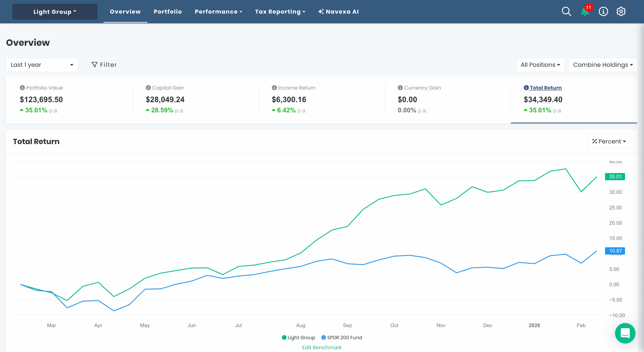Expand the All Positions dropdown

pos(540,65)
